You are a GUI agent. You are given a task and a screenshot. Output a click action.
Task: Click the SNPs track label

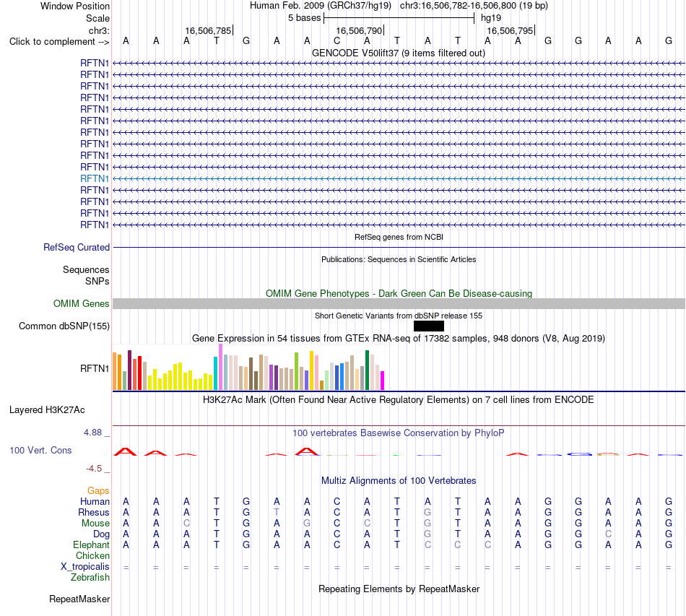97,281
